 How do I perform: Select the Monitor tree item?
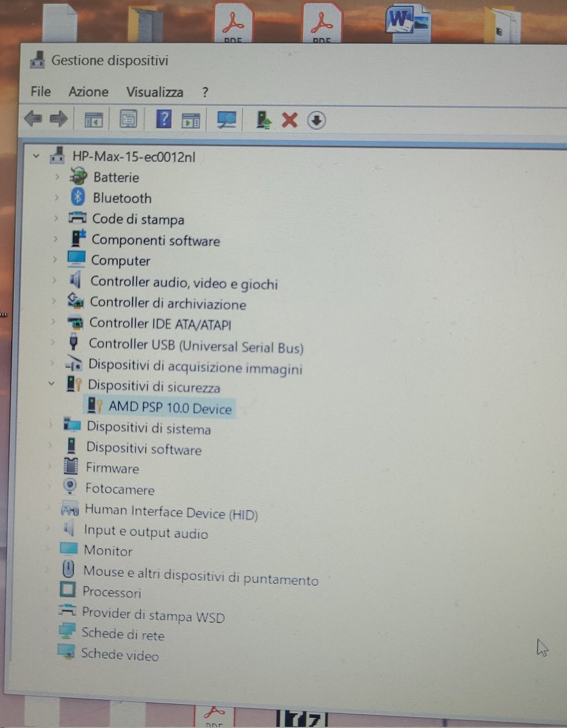tap(108, 550)
